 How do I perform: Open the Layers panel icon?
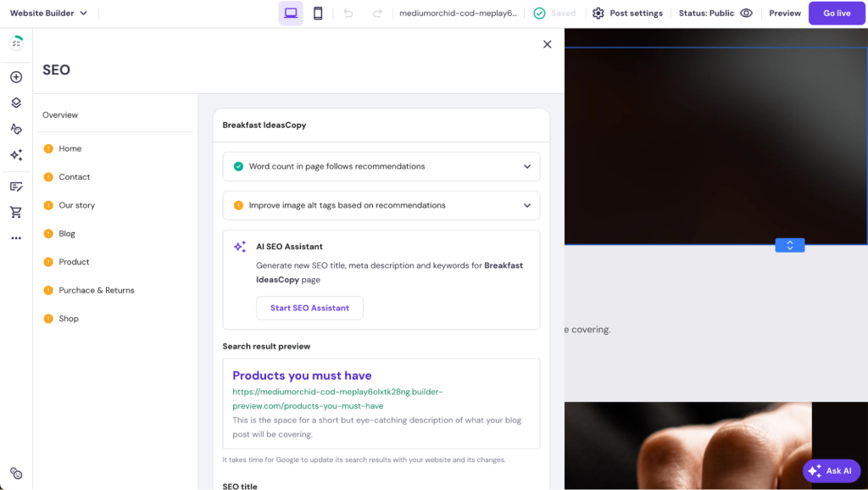click(15, 103)
